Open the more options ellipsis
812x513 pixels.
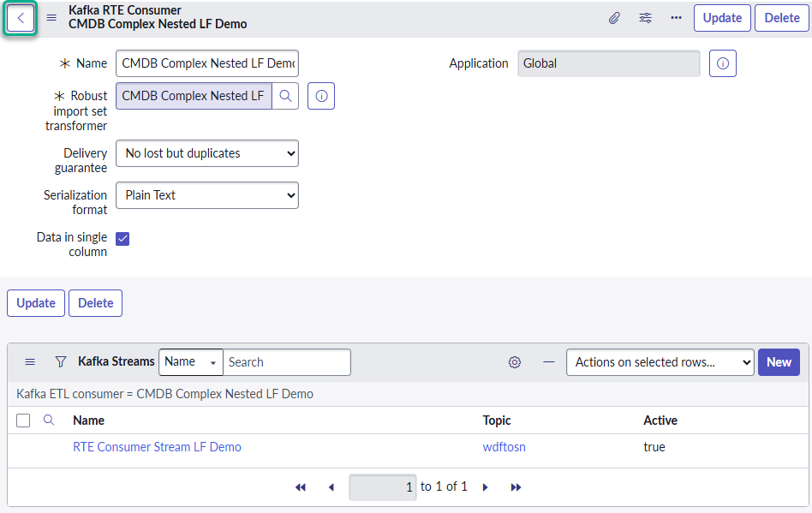pyautogui.click(x=676, y=18)
